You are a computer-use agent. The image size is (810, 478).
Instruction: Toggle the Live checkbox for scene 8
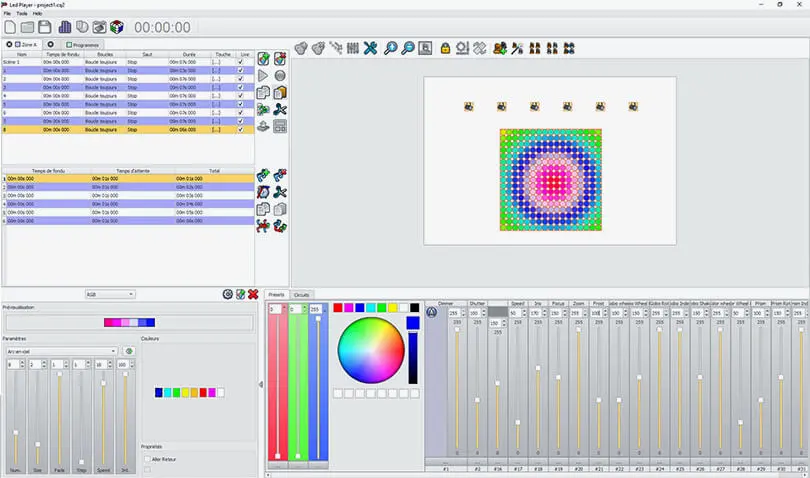(x=240, y=129)
